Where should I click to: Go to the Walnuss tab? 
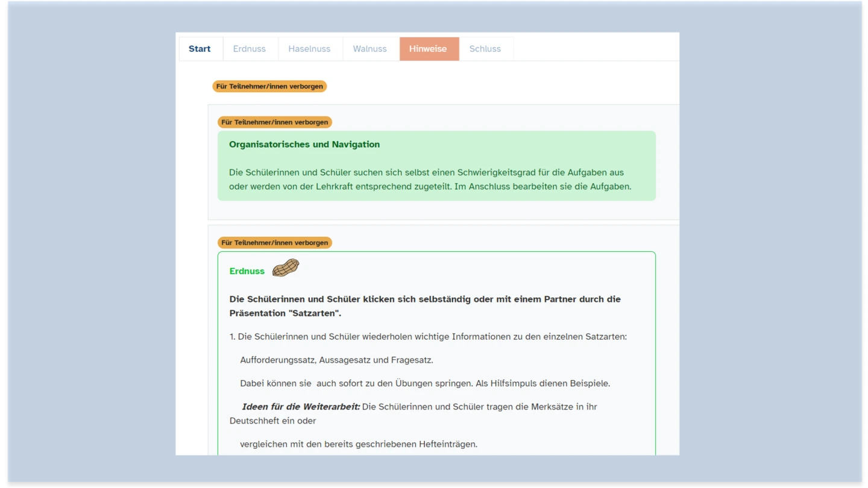click(370, 49)
